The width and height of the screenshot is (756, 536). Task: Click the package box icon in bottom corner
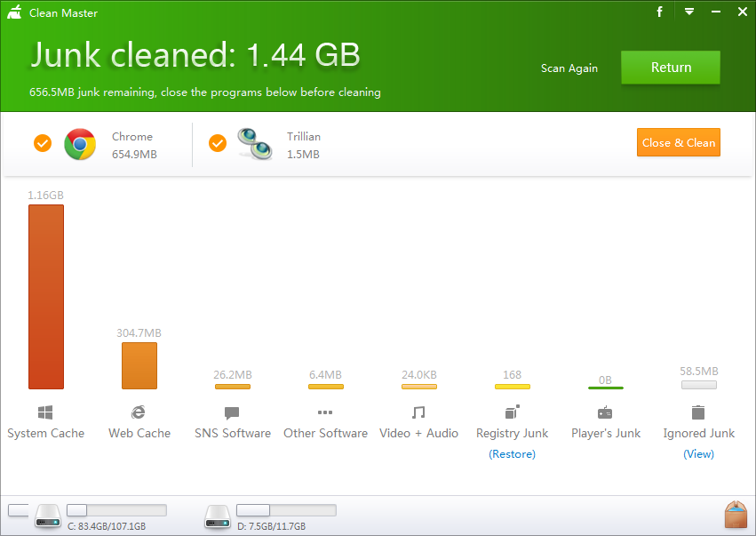pyautogui.click(x=736, y=515)
